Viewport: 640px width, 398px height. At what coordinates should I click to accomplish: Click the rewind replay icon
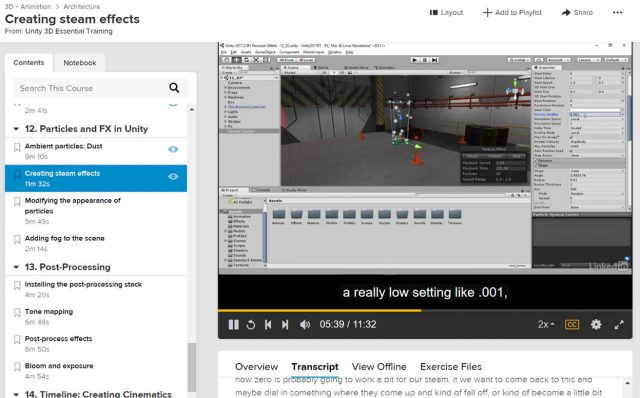(x=251, y=325)
